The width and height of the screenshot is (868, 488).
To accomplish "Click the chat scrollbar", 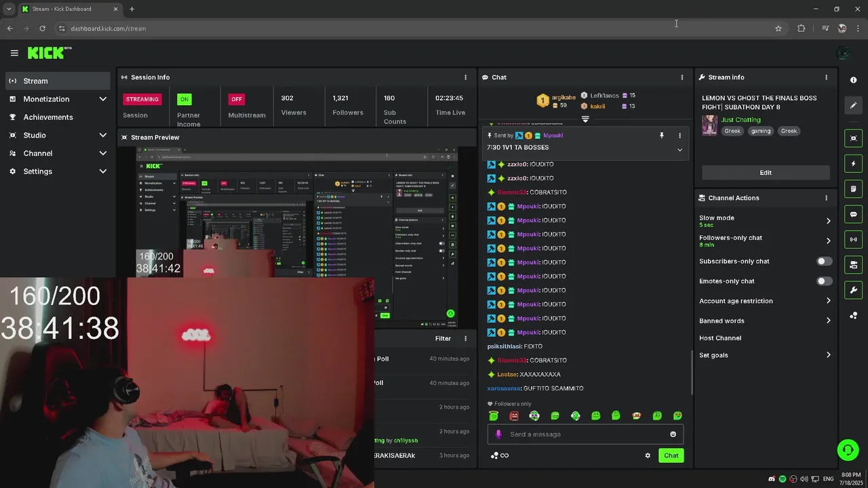I will point(691,371).
